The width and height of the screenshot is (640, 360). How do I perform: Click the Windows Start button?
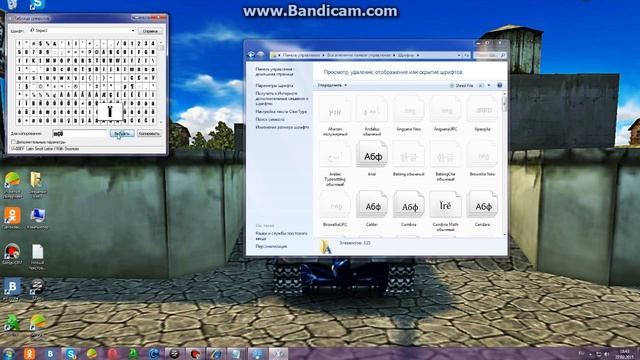point(8,353)
